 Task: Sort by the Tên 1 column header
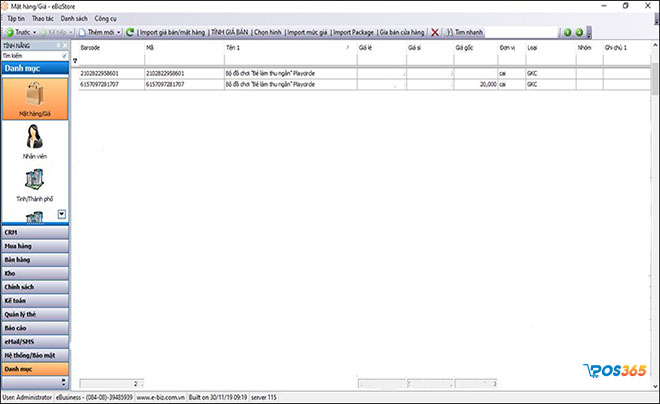click(x=290, y=48)
